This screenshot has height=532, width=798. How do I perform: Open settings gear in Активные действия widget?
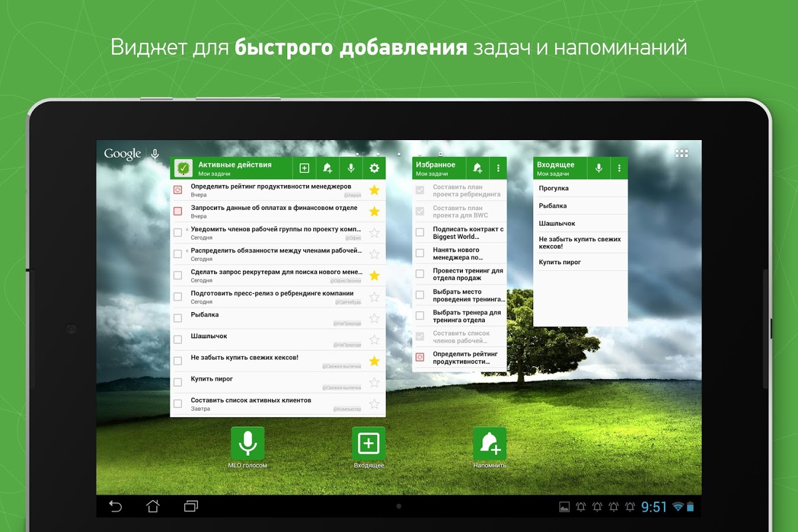374,168
